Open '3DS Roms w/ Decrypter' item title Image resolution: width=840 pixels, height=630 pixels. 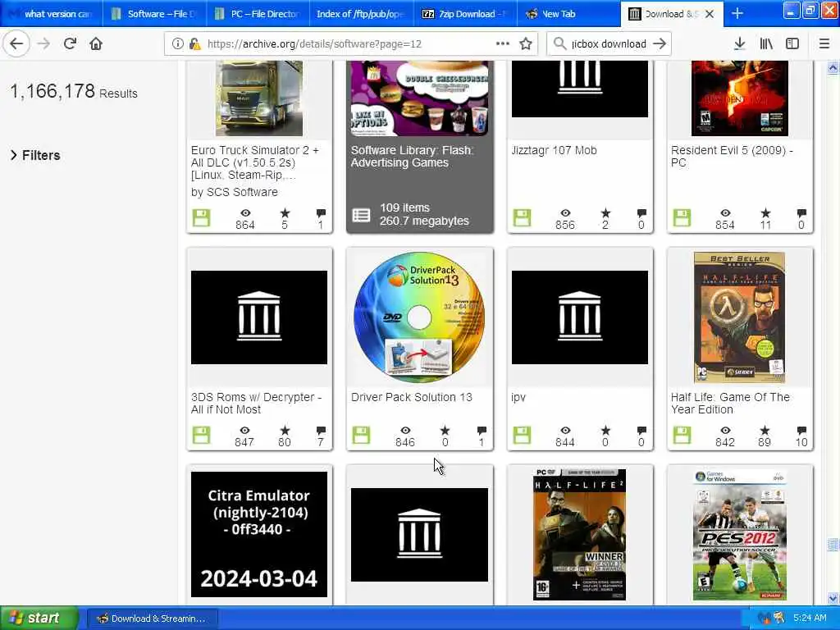click(x=256, y=404)
